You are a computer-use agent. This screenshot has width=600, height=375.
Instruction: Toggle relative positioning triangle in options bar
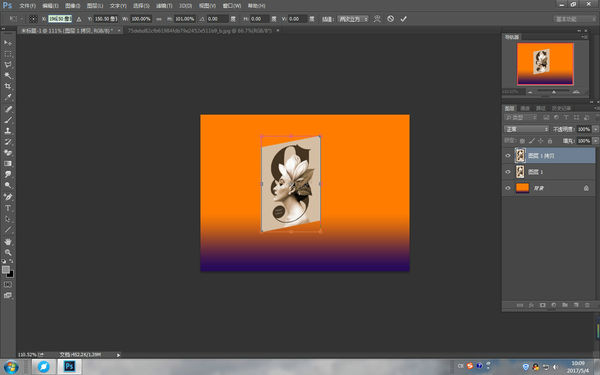[x=79, y=19]
